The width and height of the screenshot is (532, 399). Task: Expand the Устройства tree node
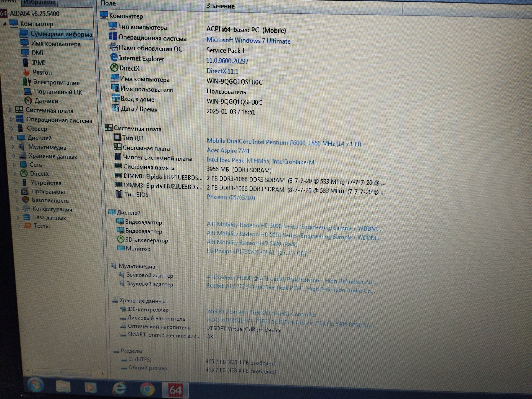click(x=16, y=183)
